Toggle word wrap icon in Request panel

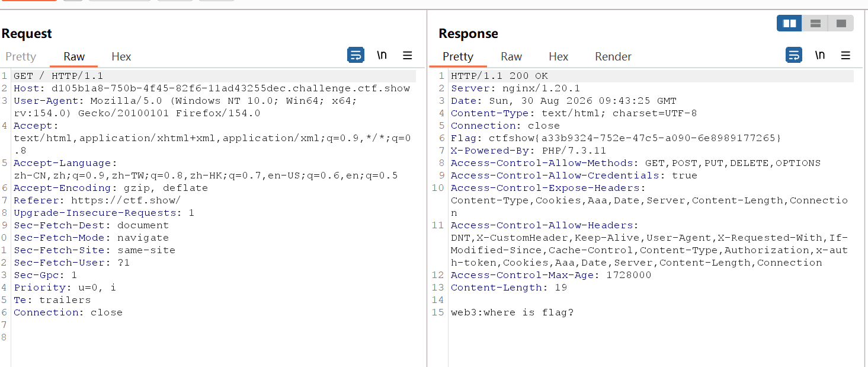coord(355,55)
